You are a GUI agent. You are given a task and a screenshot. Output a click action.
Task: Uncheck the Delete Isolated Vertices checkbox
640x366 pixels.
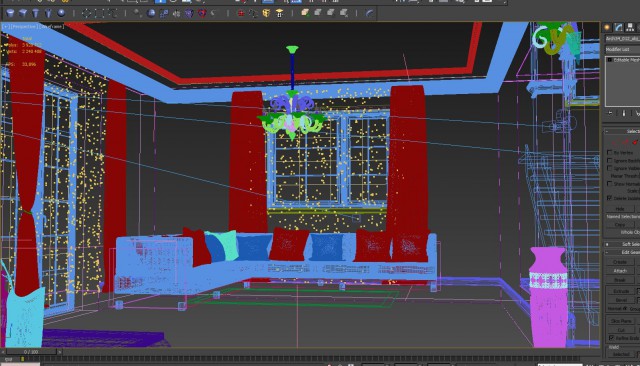609,198
